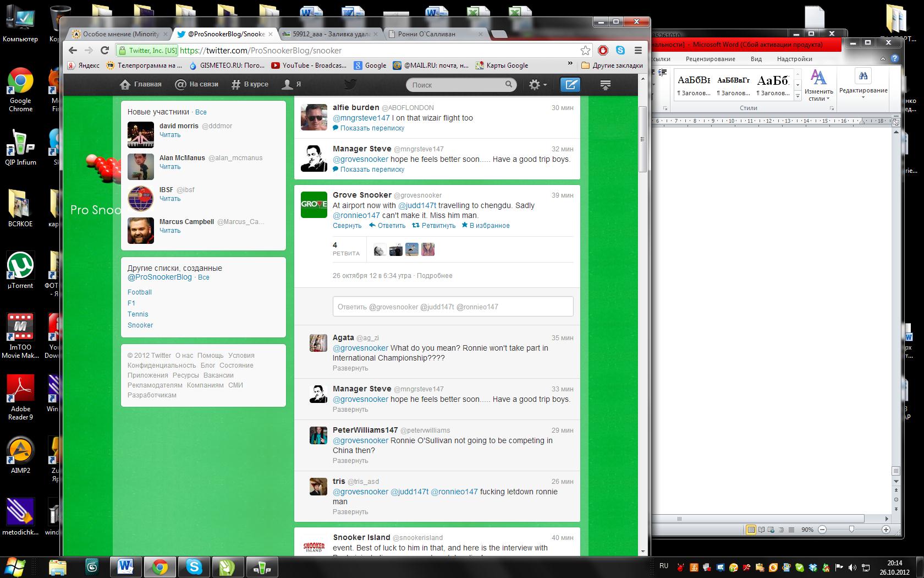Click the volume icon in system tray

pyautogui.click(x=853, y=568)
